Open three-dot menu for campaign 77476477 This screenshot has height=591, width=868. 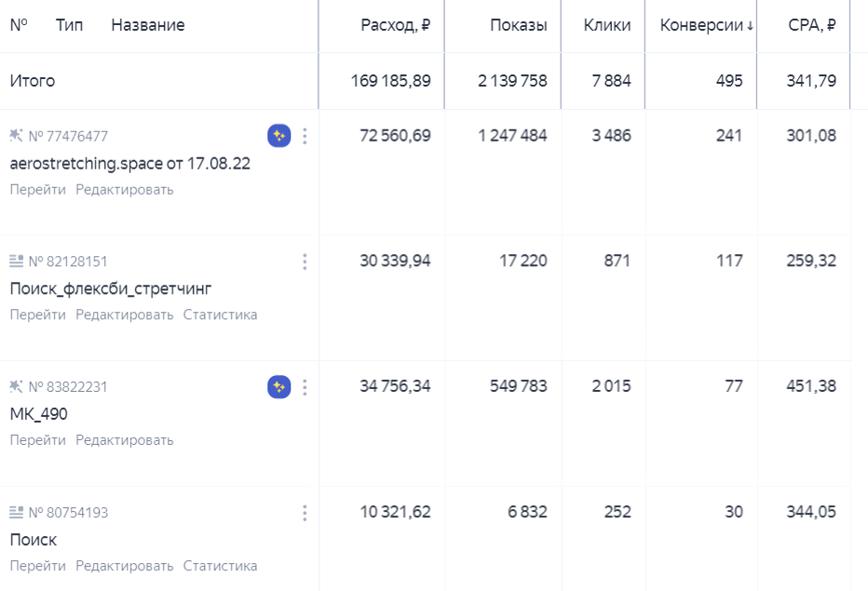305,136
